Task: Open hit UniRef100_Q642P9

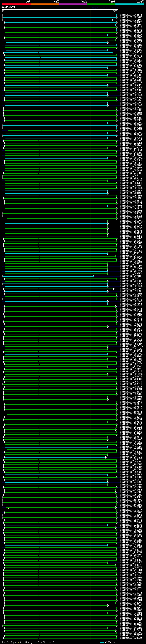Action: point(131,22)
